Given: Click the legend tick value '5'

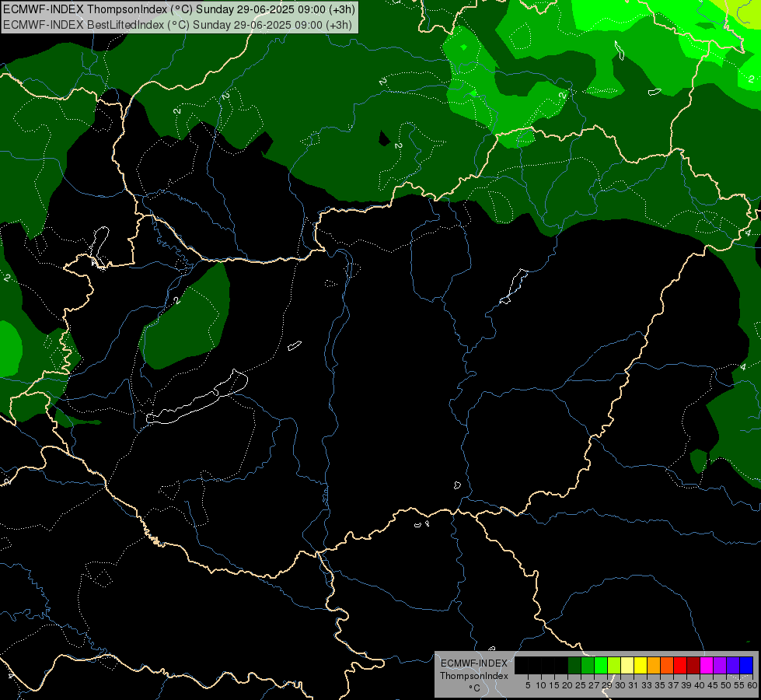Looking at the screenshot, I should 528,685.
